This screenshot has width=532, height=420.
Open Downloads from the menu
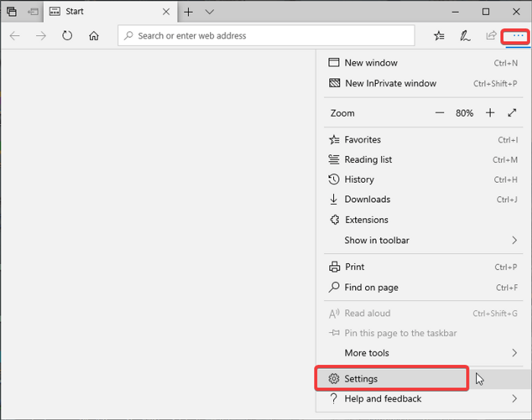[x=424, y=199]
